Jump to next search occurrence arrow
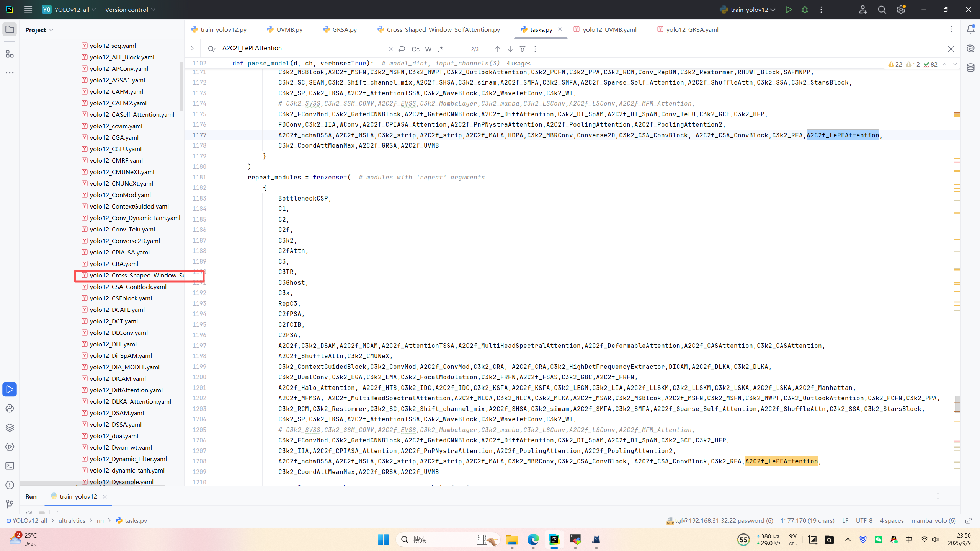 coord(510,49)
